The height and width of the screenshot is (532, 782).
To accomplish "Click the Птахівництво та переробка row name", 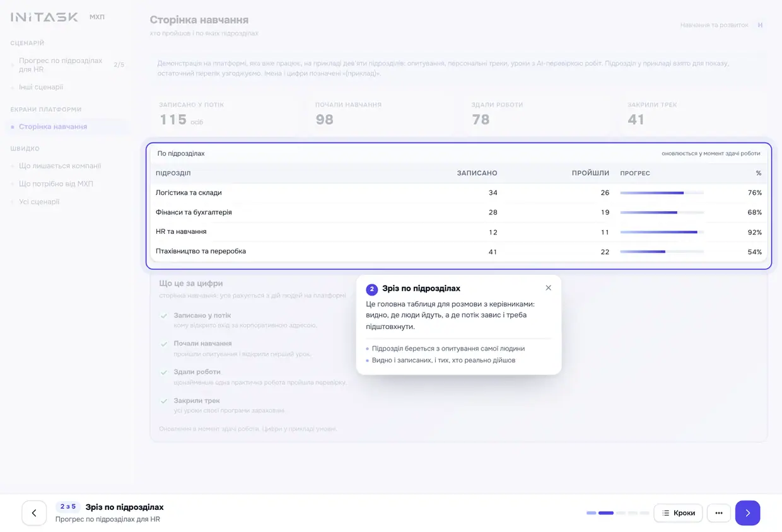I will [x=201, y=252].
